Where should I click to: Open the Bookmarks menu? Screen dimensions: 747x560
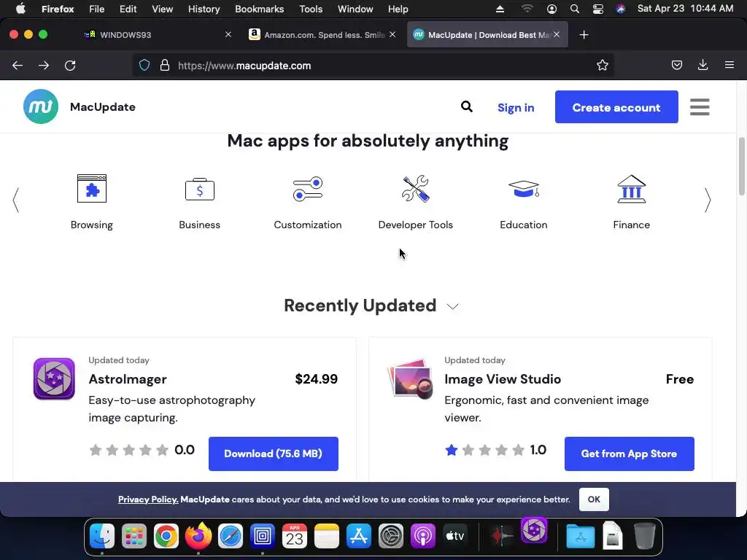tap(259, 9)
